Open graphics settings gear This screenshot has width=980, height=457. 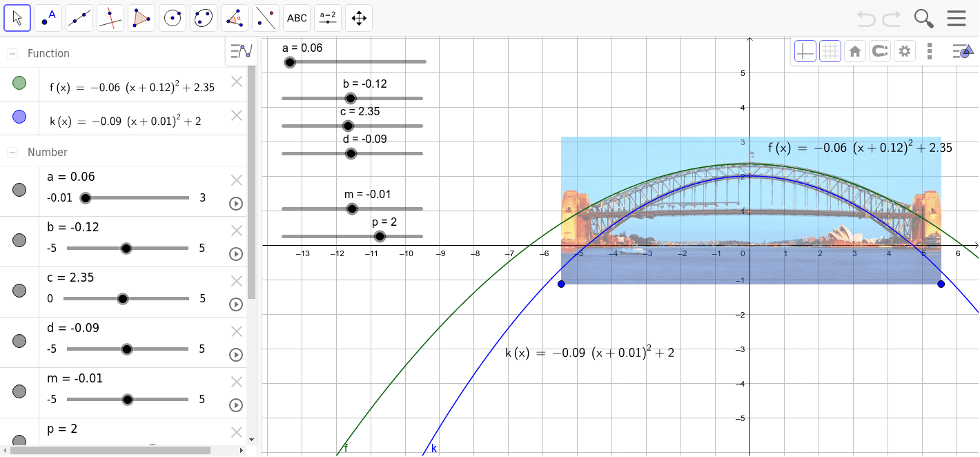click(904, 51)
